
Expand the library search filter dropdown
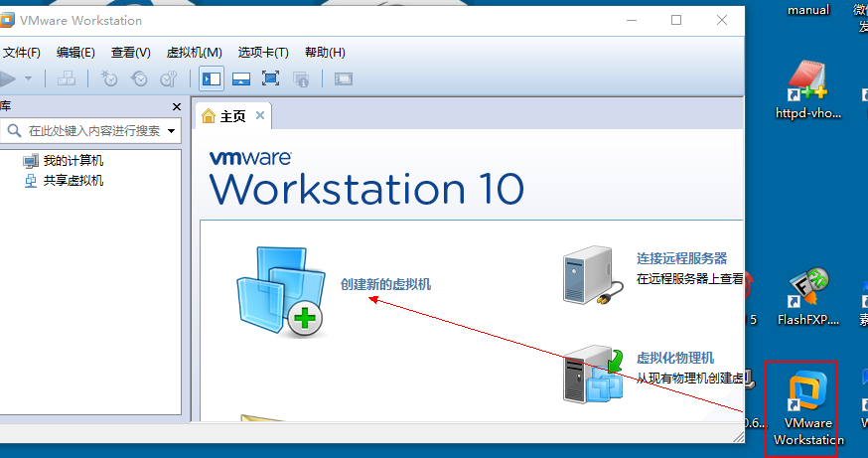[172, 131]
